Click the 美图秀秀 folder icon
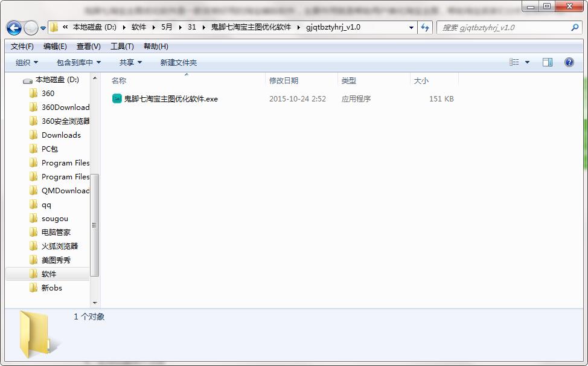 (33, 260)
